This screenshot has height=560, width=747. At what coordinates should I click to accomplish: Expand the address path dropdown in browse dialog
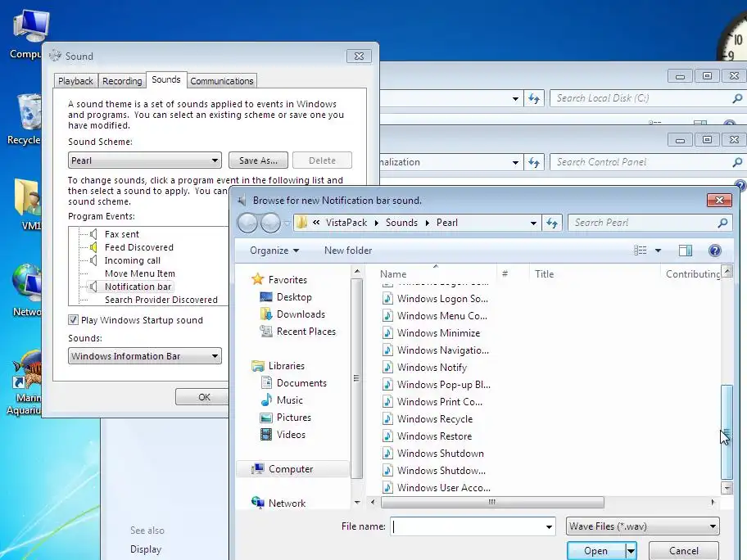(533, 223)
